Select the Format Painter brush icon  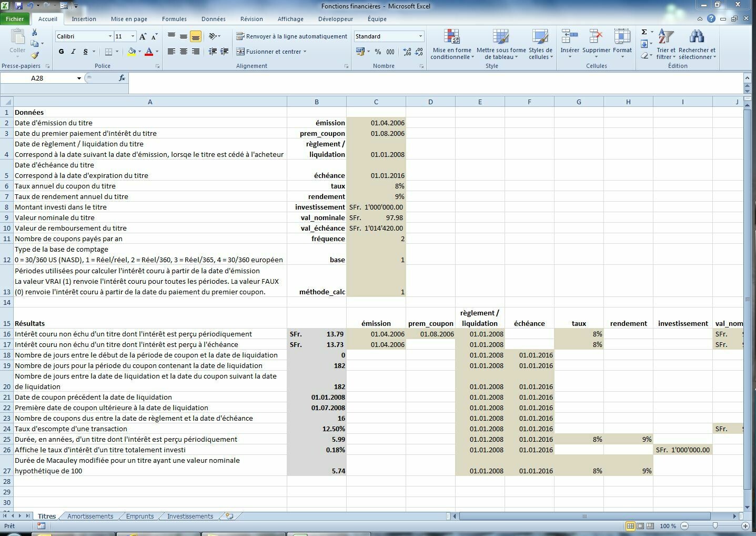35,55
